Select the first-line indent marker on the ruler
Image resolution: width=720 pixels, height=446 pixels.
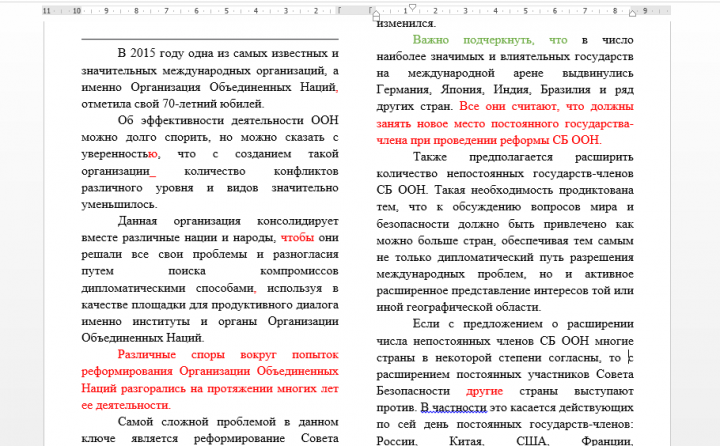point(412,7)
